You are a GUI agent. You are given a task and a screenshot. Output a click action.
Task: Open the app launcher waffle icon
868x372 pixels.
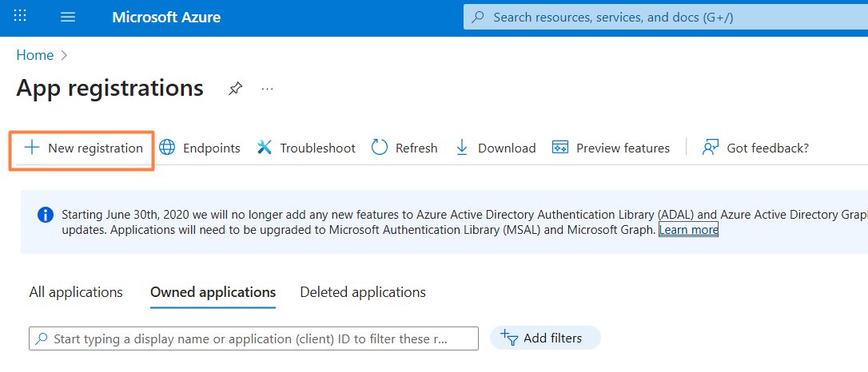tap(20, 17)
